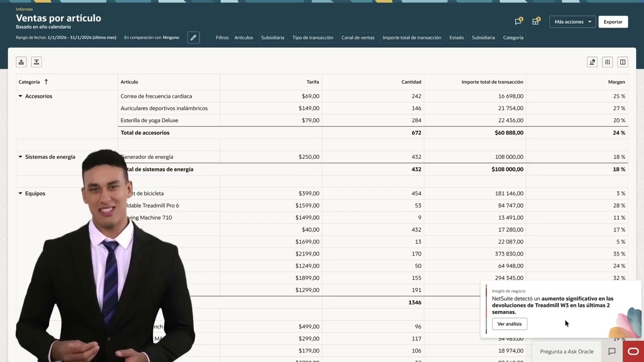Click the Exportar button

613,22
